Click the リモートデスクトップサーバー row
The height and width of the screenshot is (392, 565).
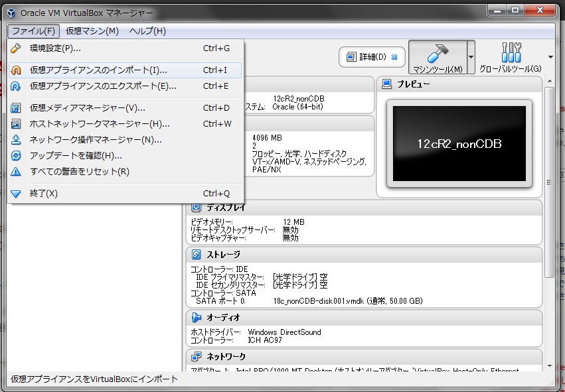click(244, 230)
